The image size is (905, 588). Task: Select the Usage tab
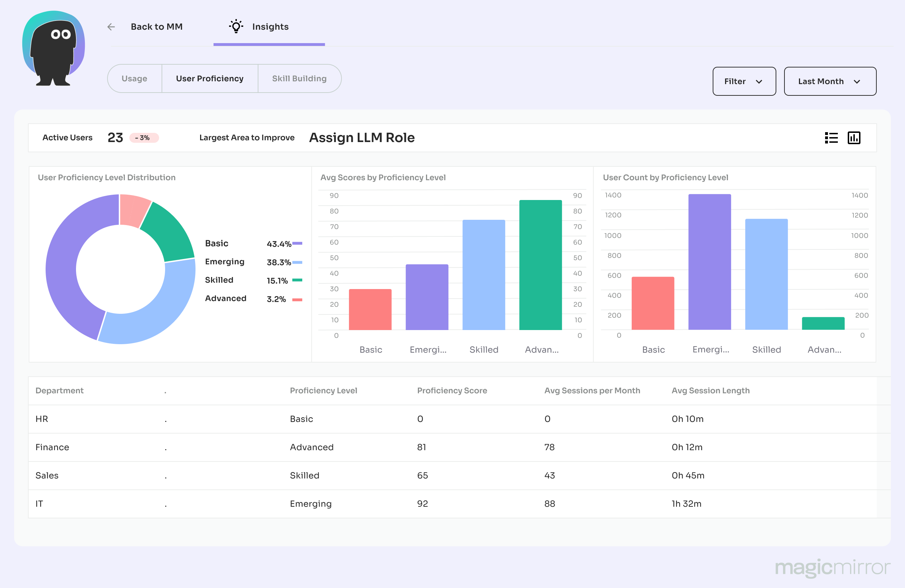(x=135, y=79)
